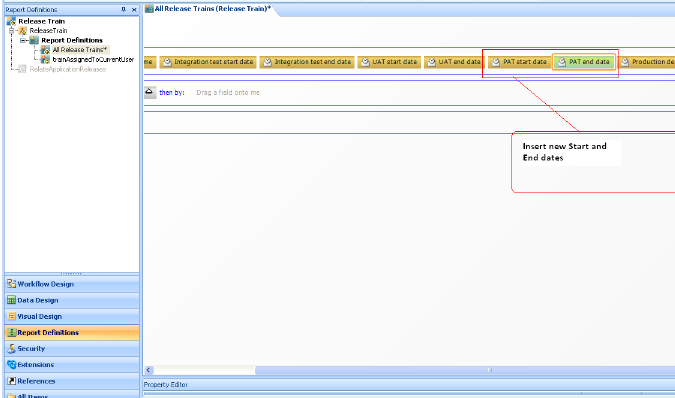The width and height of the screenshot is (675, 398).
Task: Click the Release Train root node icon
Action: [11, 21]
